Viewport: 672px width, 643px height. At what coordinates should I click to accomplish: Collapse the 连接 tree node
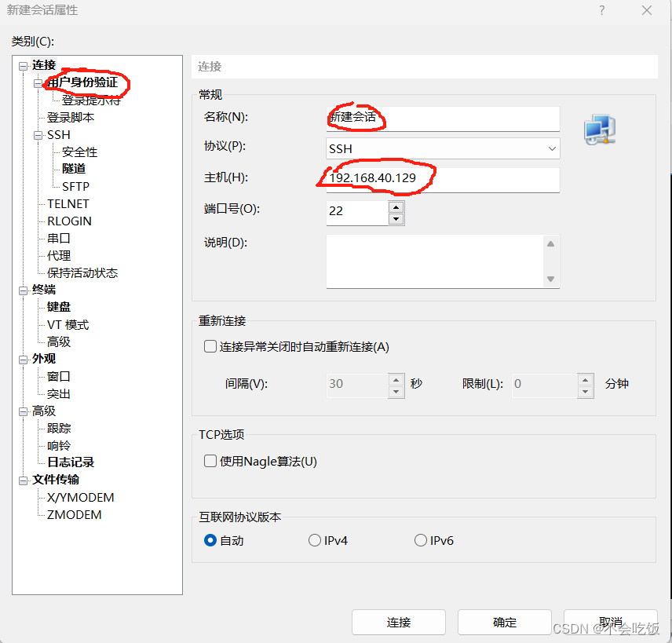coord(24,64)
